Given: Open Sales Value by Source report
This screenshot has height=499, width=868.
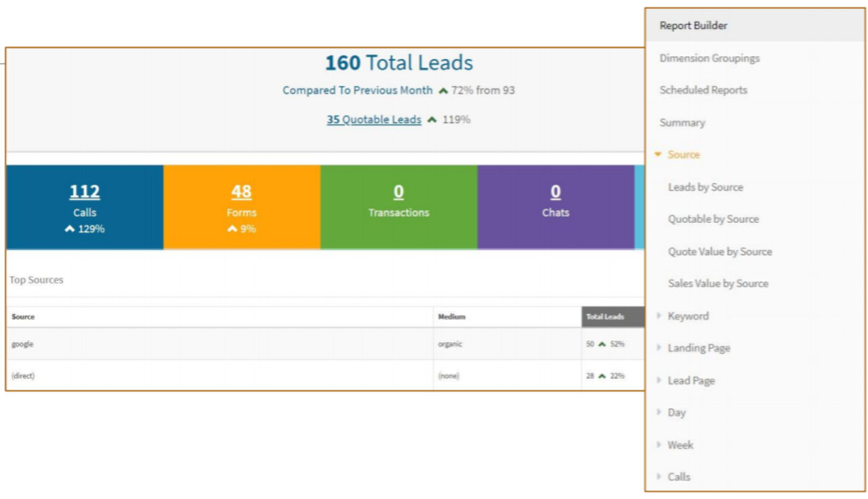Looking at the screenshot, I should 718,284.
